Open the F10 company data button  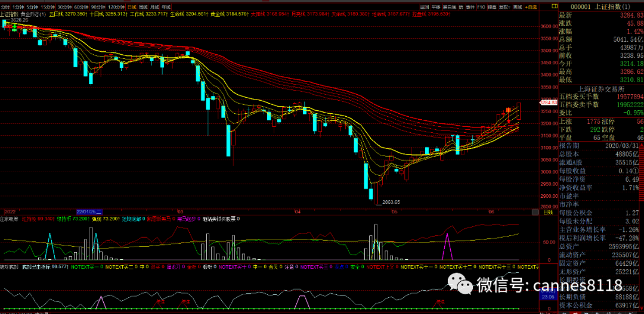pyautogui.click(x=481, y=7)
